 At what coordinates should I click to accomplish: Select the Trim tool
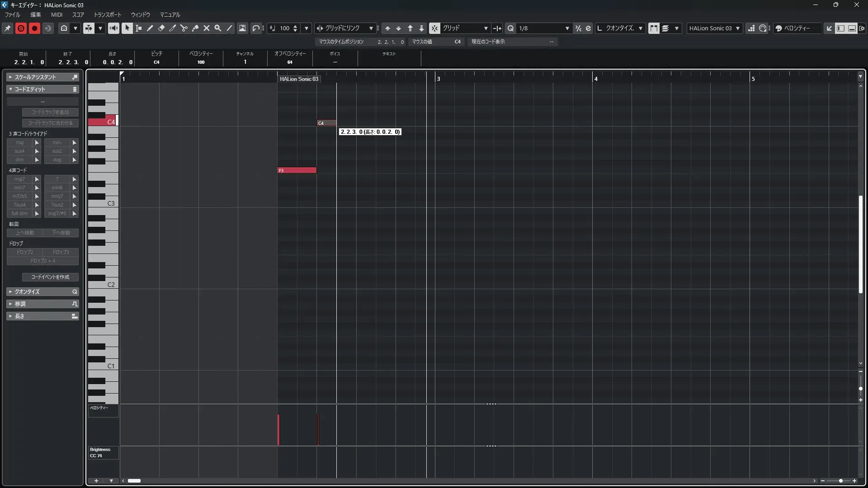(173, 28)
